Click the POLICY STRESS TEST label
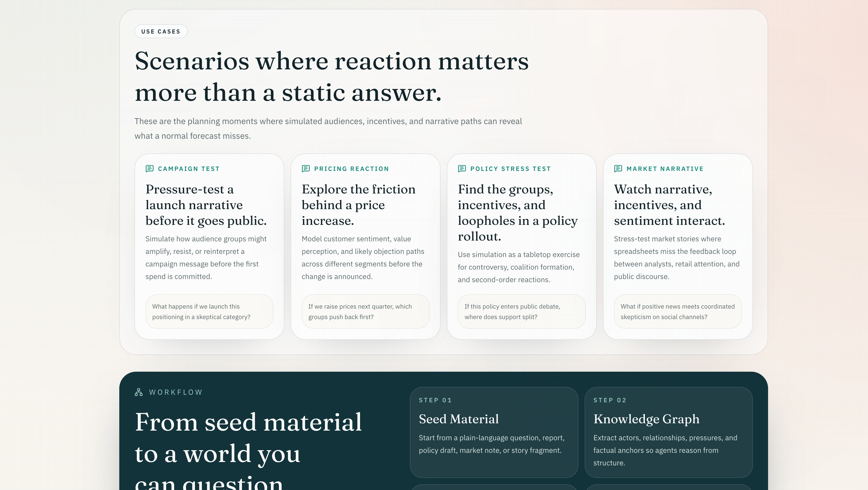This screenshot has height=490, width=868. tap(510, 169)
